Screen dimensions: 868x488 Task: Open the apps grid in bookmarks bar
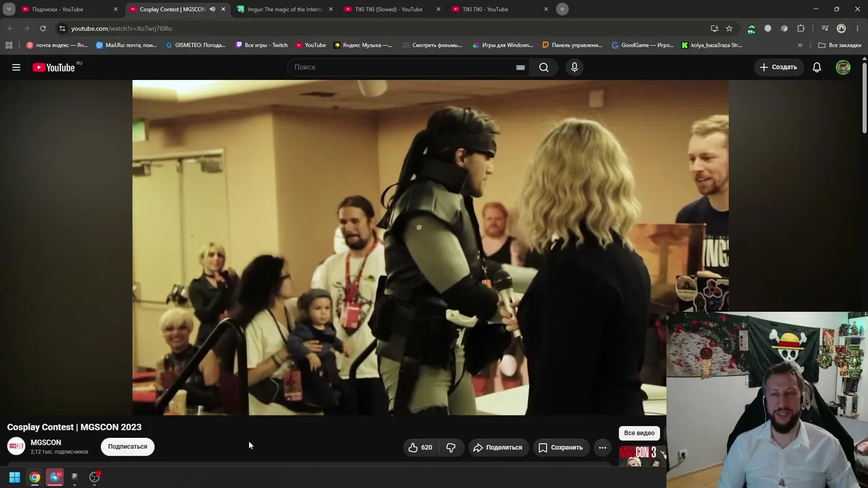(9, 45)
